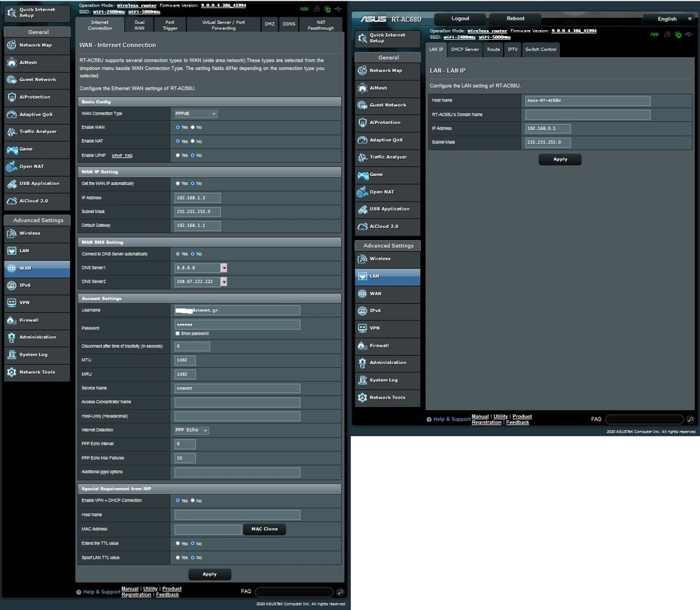Click Game controller icon in WAN window

(11, 149)
